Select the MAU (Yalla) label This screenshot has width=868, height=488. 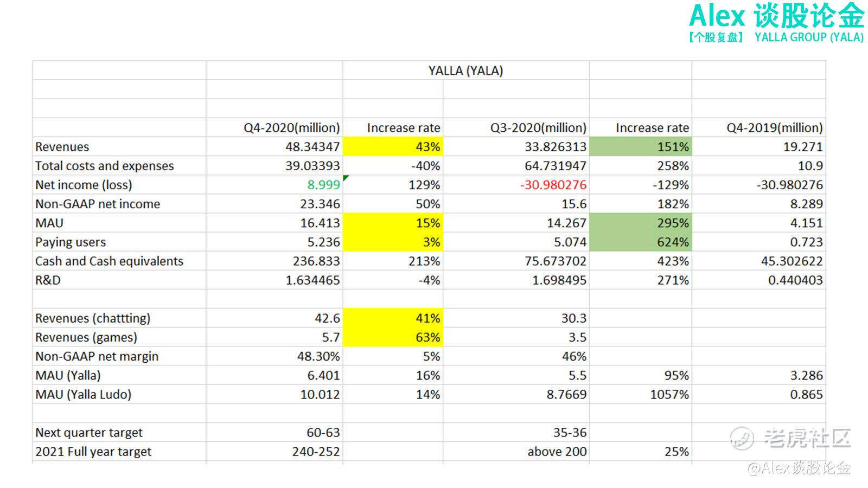pyautogui.click(x=68, y=375)
